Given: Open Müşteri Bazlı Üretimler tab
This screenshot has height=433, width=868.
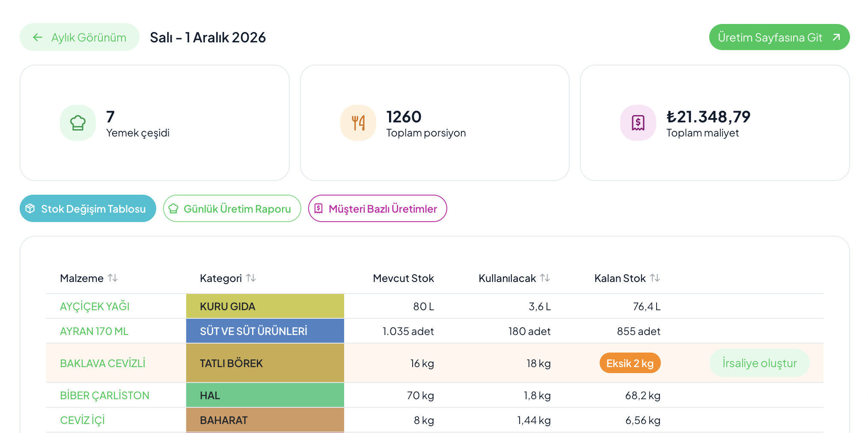Looking at the screenshot, I should 378,208.
